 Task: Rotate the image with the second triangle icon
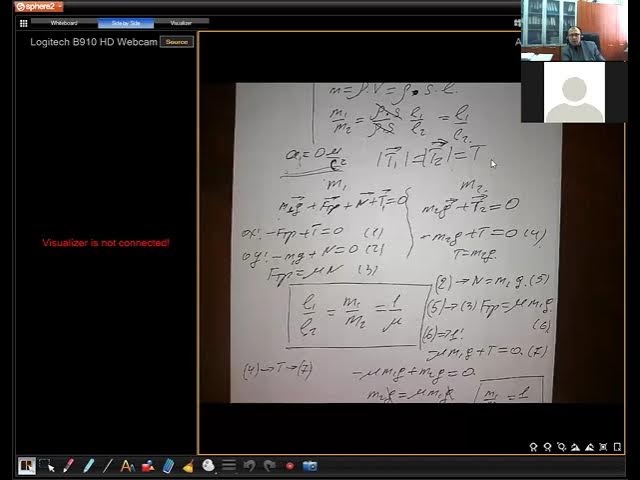coord(589,447)
